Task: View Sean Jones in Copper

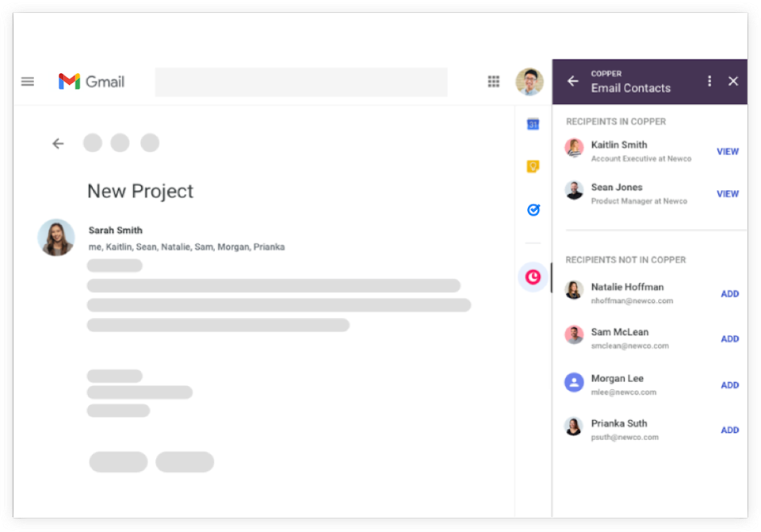Action: [728, 193]
